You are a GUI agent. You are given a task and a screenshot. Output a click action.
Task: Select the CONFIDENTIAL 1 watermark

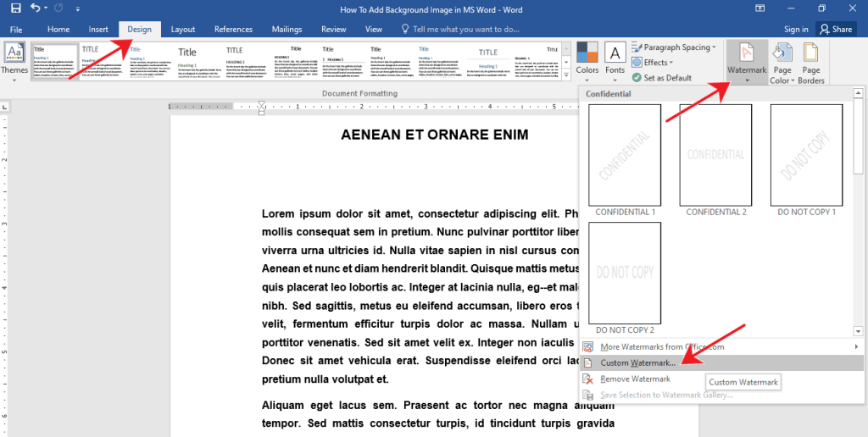[x=625, y=160]
